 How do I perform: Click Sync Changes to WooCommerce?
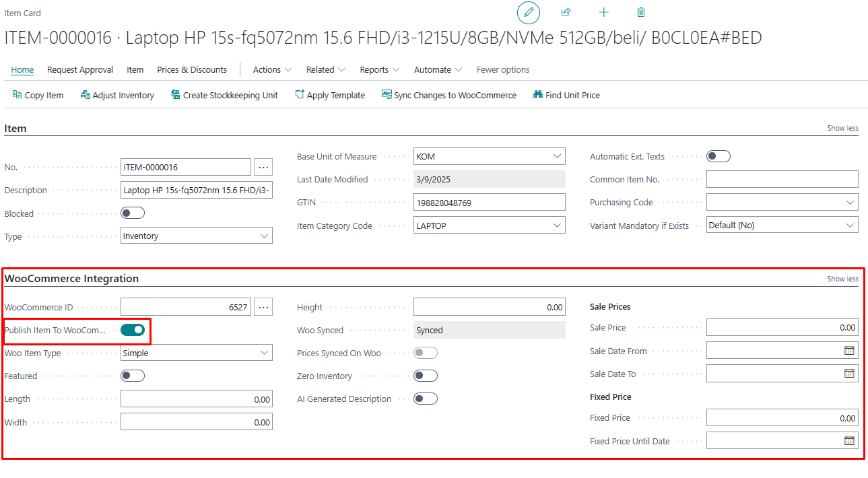[449, 95]
